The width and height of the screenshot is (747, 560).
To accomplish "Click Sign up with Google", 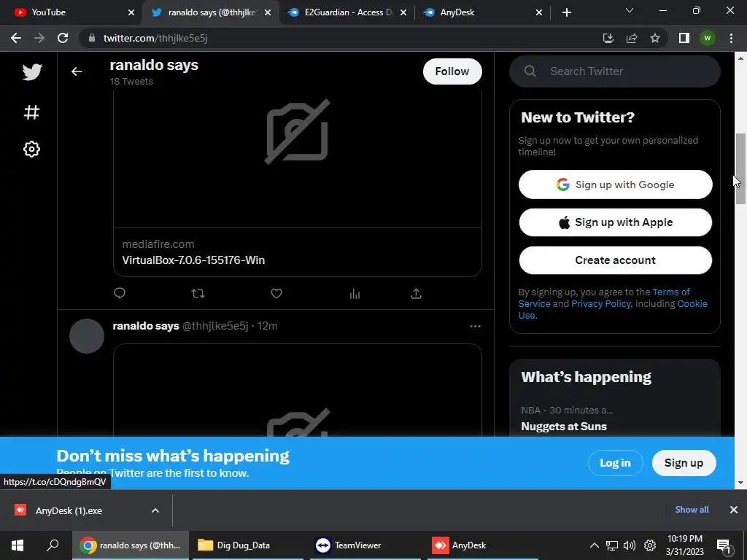I will coord(615,184).
